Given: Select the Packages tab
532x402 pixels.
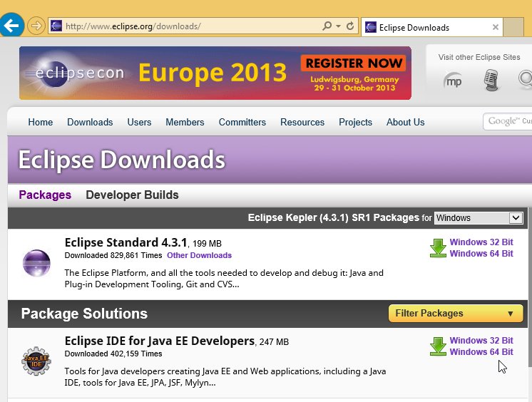Looking at the screenshot, I should pos(45,195).
